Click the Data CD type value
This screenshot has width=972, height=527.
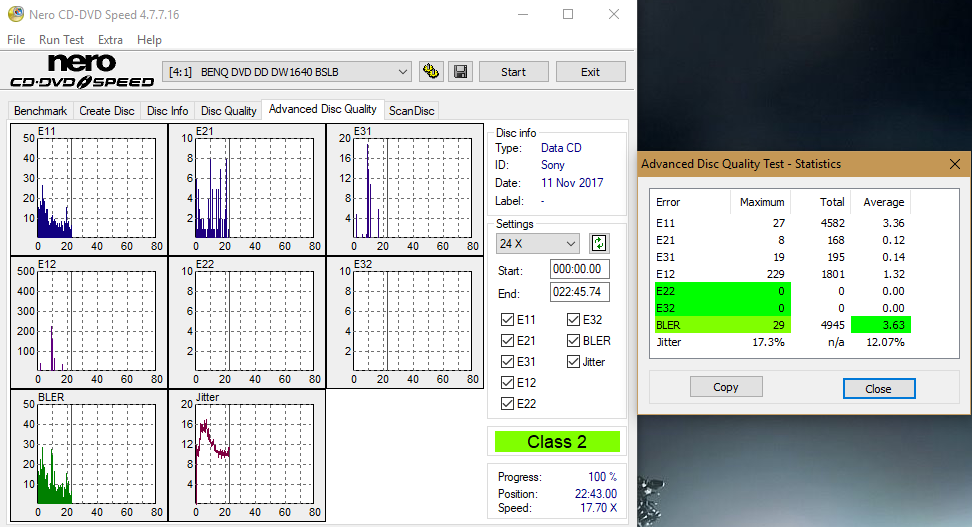click(x=561, y=148)
